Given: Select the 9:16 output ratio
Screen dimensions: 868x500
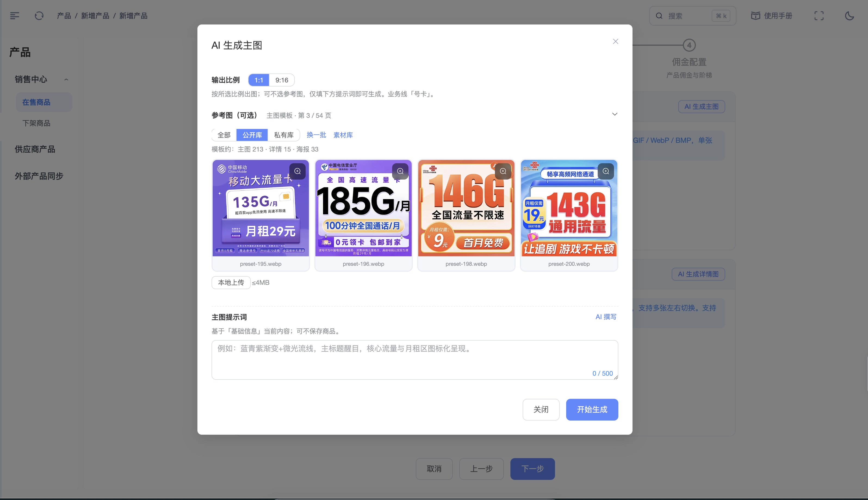Looking at the screenshot, I should pyautogui.click(x=282, y=80).
